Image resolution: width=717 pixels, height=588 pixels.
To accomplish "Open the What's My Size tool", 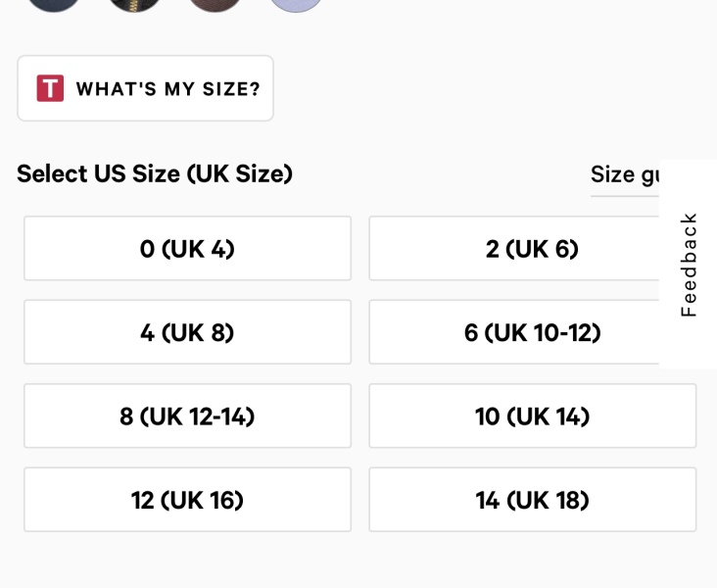I will tap(145, 88).
